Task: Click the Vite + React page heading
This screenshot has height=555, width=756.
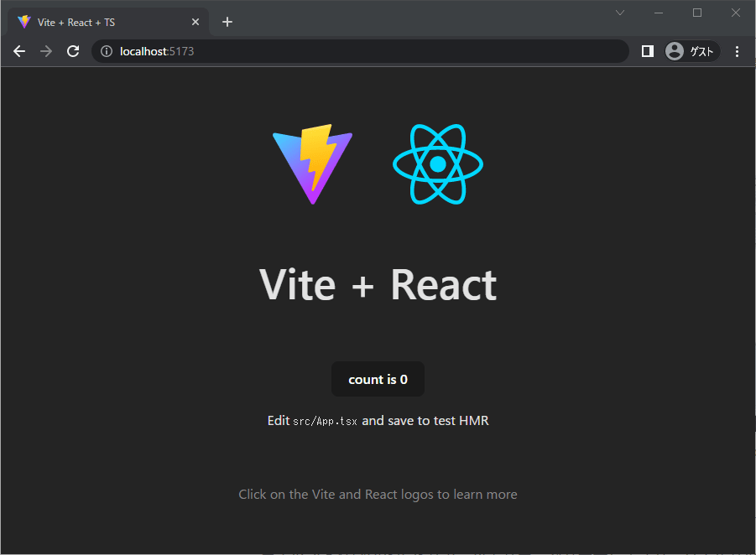Action: pos(378,285)
